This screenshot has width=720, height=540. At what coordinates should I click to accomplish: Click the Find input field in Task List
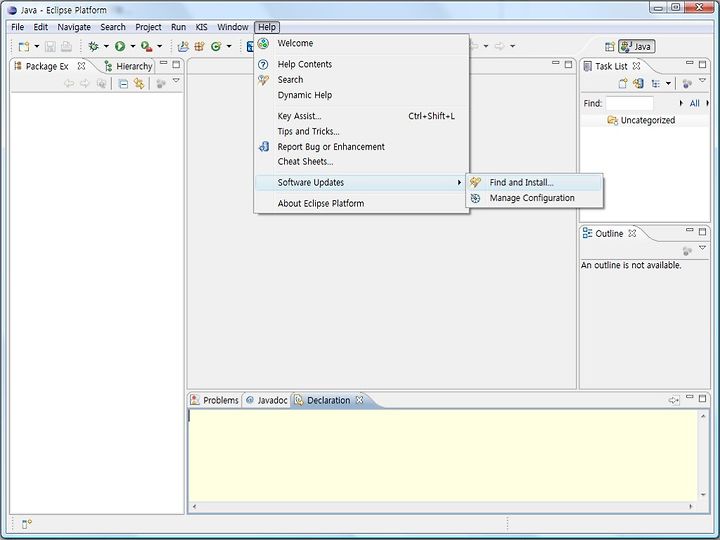(x=629, y=103)
